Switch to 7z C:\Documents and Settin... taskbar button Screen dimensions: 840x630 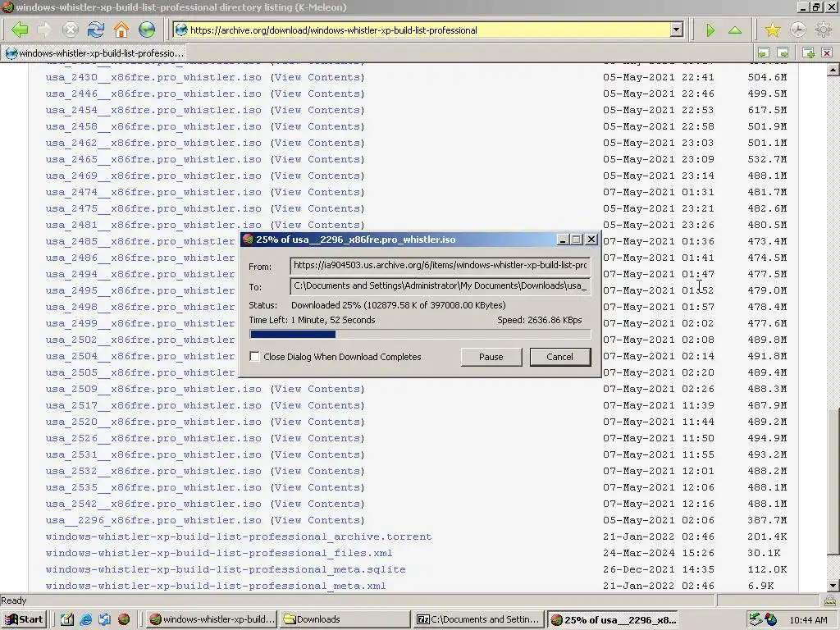tap(479, 619)
